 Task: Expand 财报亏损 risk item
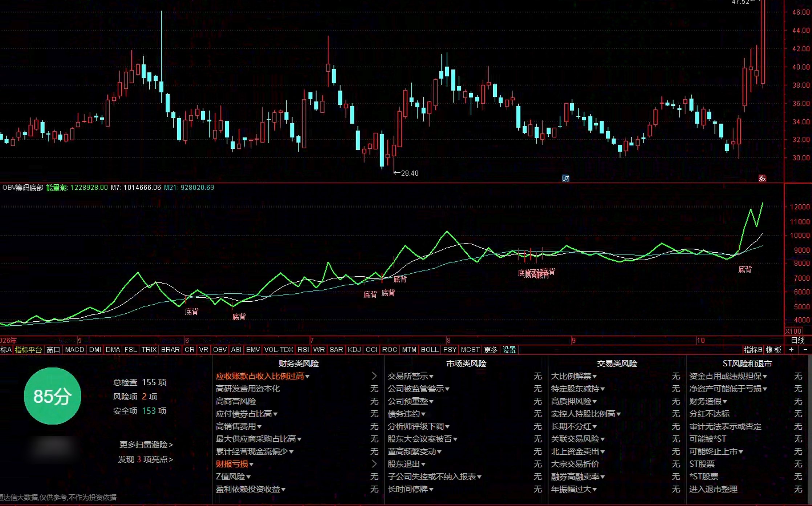(235, 464)
